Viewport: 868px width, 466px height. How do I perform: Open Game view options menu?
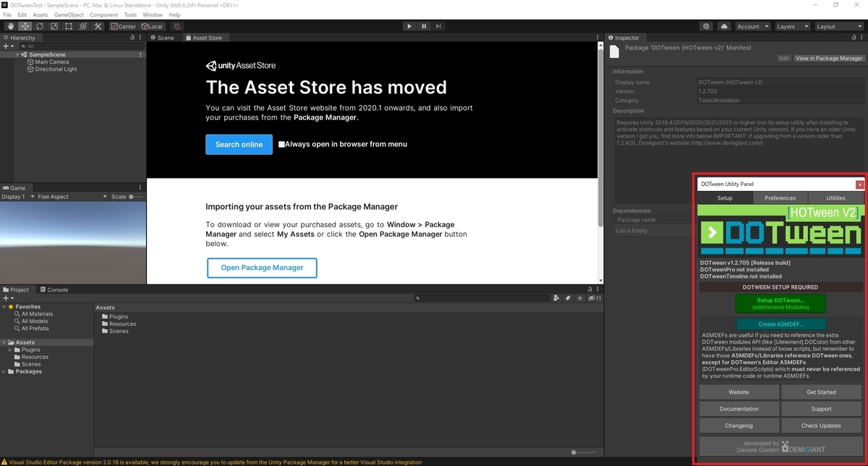140,187
